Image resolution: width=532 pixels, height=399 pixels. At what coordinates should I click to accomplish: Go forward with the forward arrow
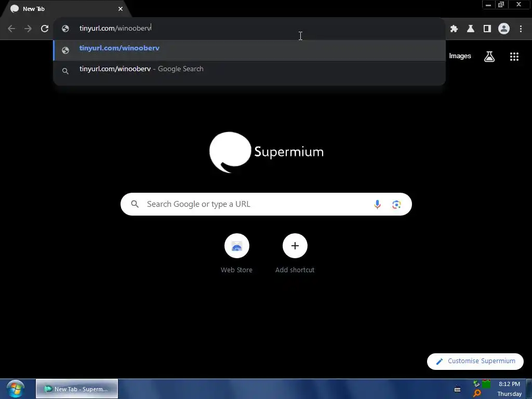[28, 29]
